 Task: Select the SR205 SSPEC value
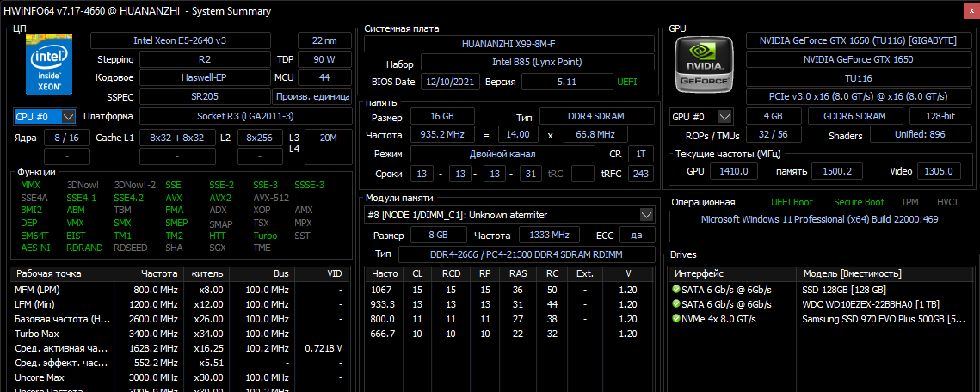[x=205, y=97]
